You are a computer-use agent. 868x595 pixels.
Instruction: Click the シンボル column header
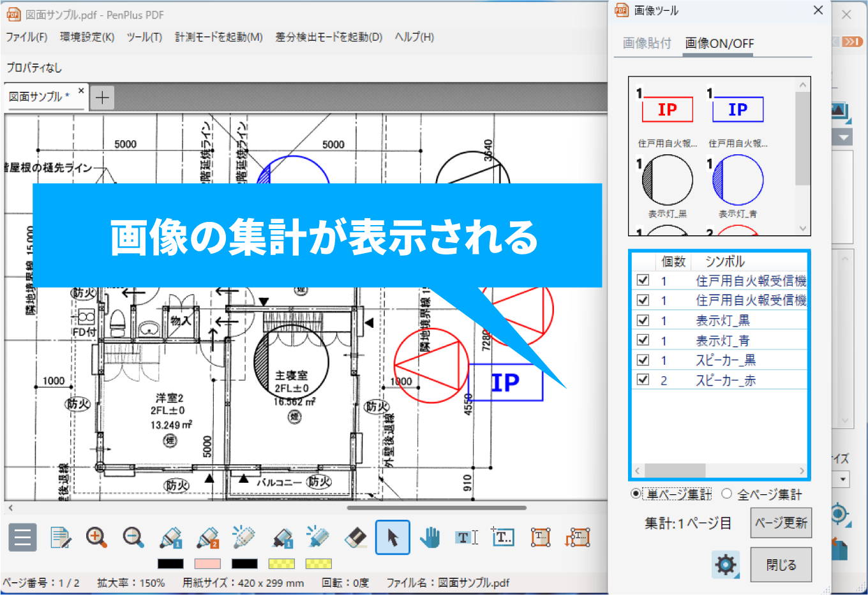coord(725,261)
